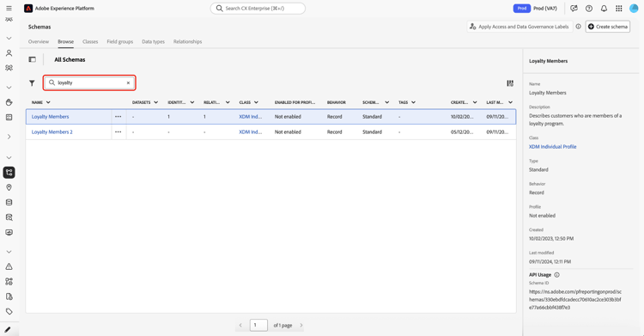This screenshot has height=336, width=644.
Task: Click the pencil edit icon at sidebar bottom
Action: click(8, 329)
